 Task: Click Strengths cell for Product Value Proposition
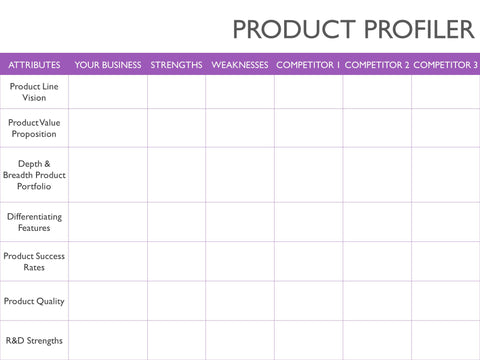pyautogui.click(x=176, y=128)
